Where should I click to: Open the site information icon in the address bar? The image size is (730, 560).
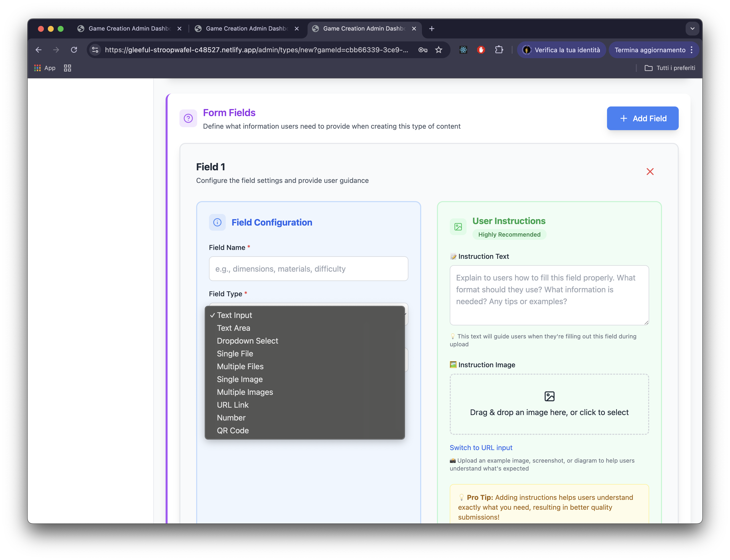click(x=95, y=50)
